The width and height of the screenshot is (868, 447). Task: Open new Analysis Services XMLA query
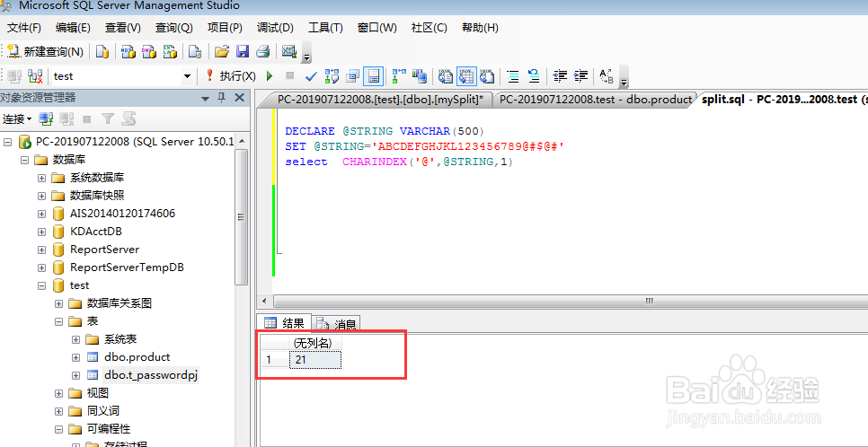170,51
